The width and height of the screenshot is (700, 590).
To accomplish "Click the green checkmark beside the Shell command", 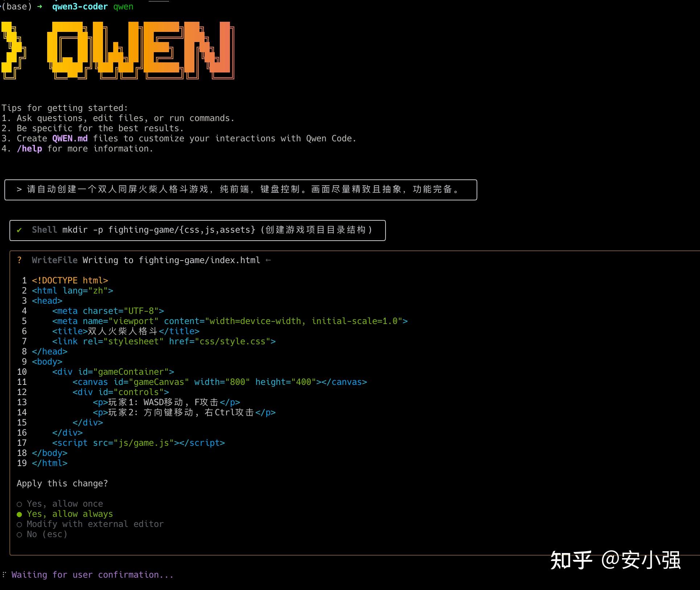I will pyautogui.click(x=20, y=230).
